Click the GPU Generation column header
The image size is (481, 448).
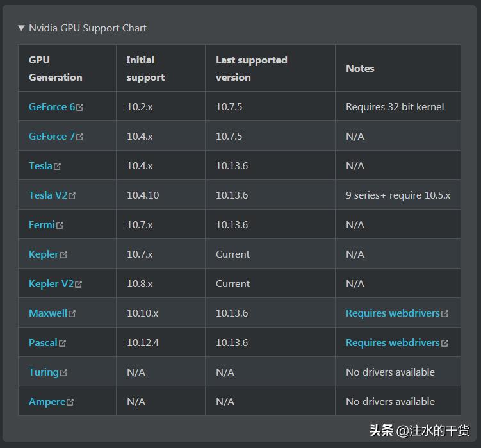tap(55, 69)
